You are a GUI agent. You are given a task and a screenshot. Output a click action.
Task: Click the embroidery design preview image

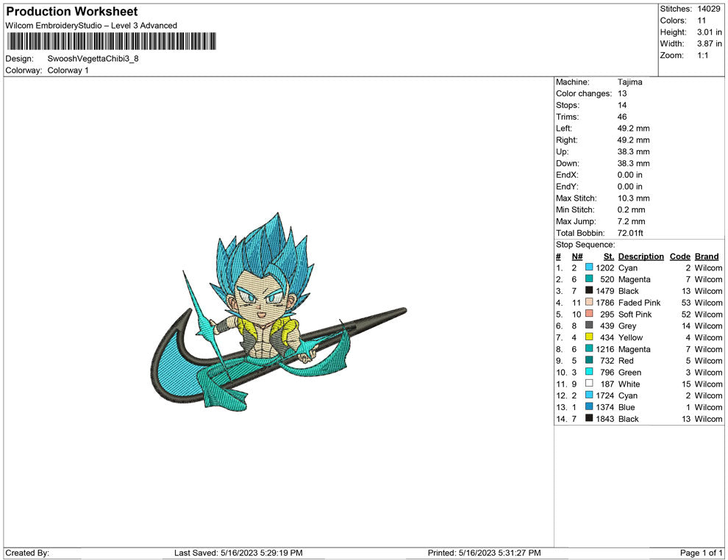[x=279, y=312]
